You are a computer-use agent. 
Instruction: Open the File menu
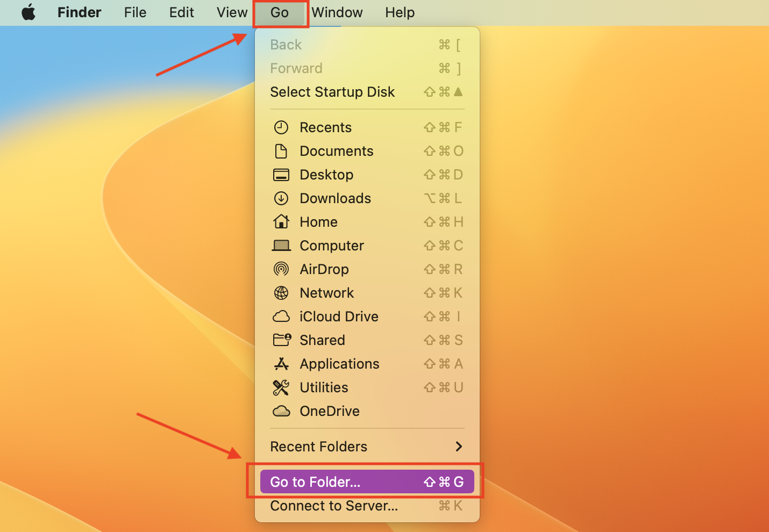pyautogui.click(x=135, y=12)
